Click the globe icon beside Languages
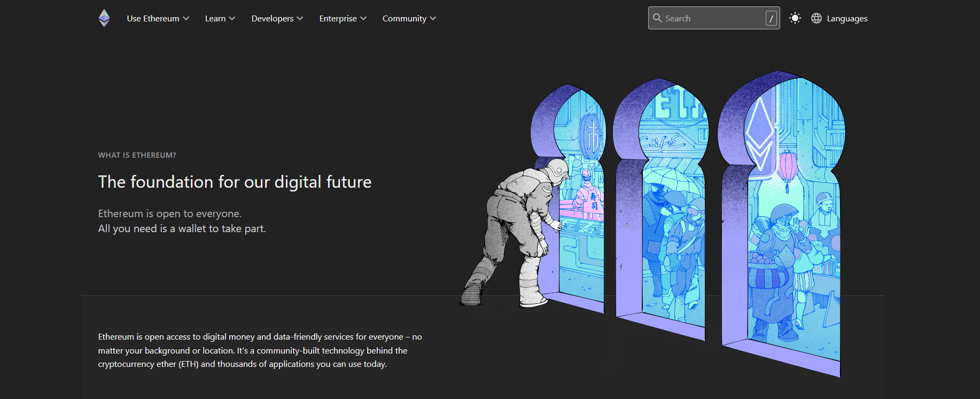The width and height of the screenshot is (980, 399). pyautogui.click(x=816, y=18)
